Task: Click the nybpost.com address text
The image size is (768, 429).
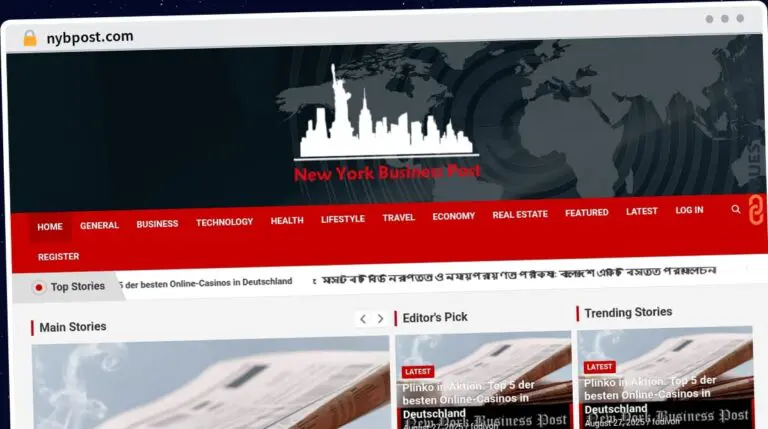Action: (x=90, y=37)
